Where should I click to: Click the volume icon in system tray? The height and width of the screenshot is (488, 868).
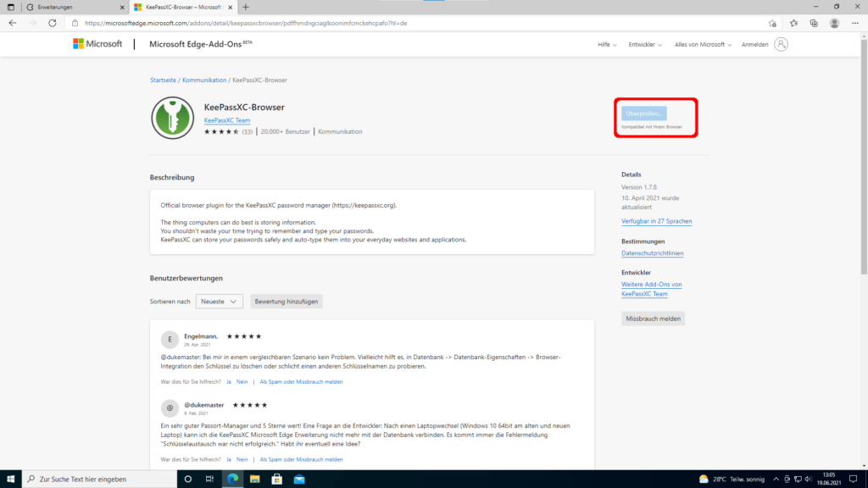pyautogui.click(x=808, y=480)
